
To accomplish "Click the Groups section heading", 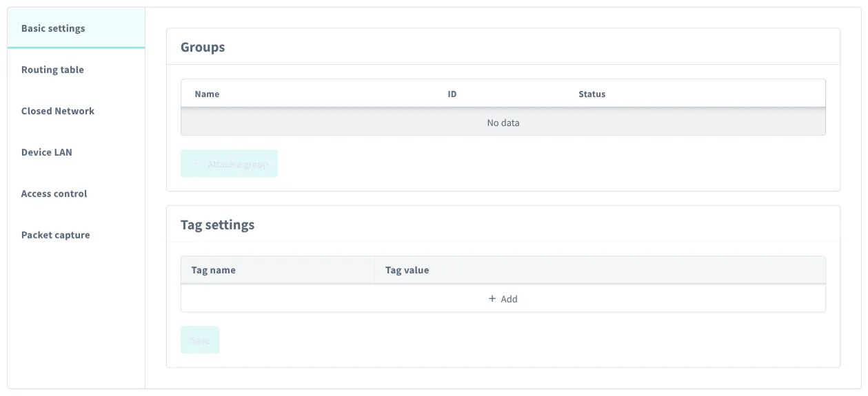I will click(x=203, y=47).
